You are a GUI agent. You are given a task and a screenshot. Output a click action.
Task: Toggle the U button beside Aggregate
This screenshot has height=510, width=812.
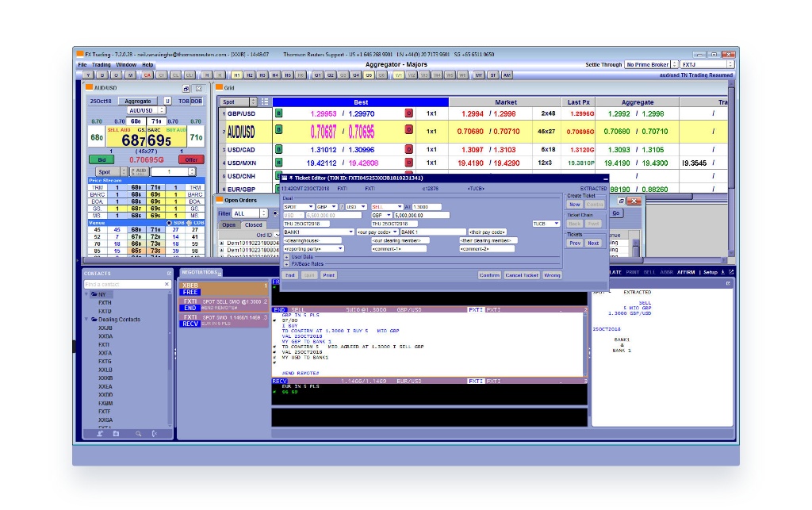point(168,101)
